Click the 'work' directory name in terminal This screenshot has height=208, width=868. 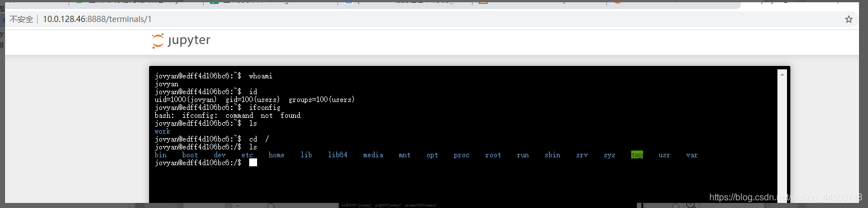[163, 131]
